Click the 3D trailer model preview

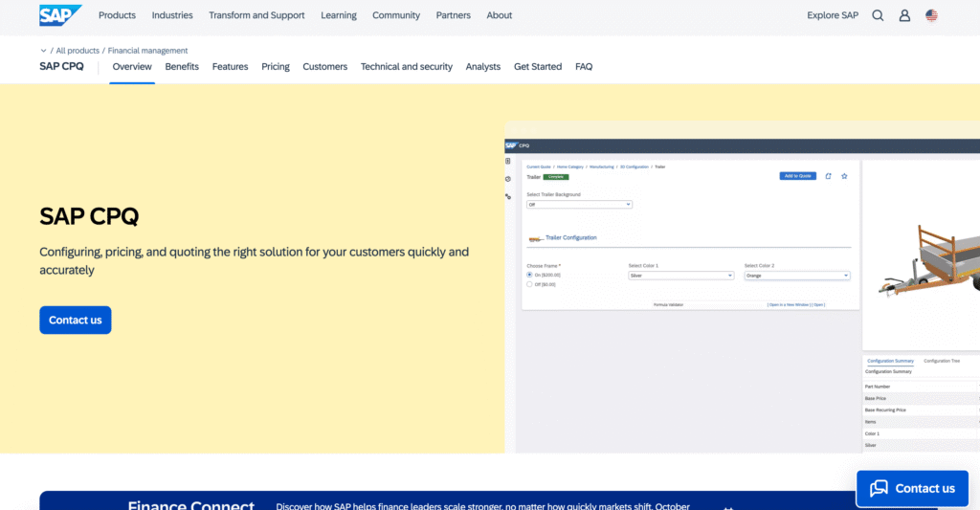click(931, 261)
